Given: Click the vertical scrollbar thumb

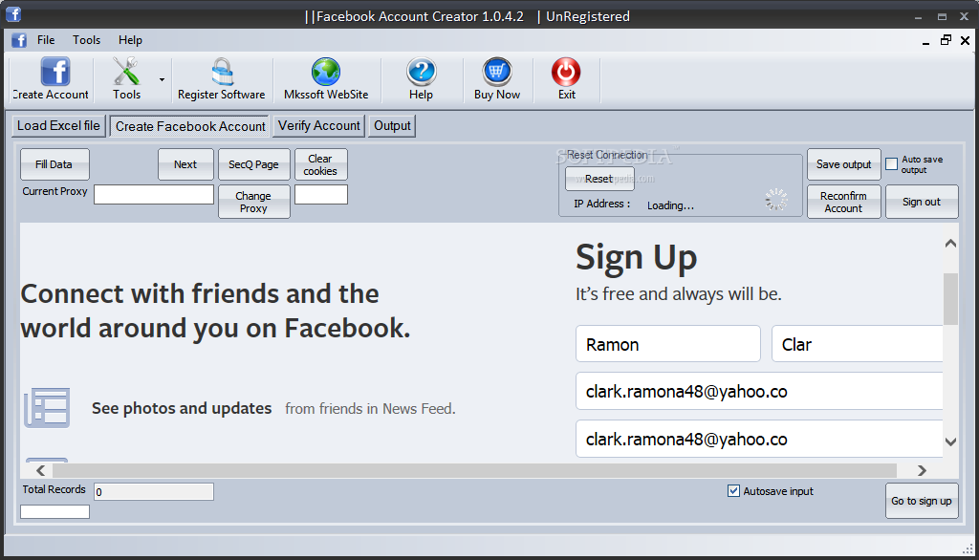Looking at the screenshot, I should click(950, 299).
